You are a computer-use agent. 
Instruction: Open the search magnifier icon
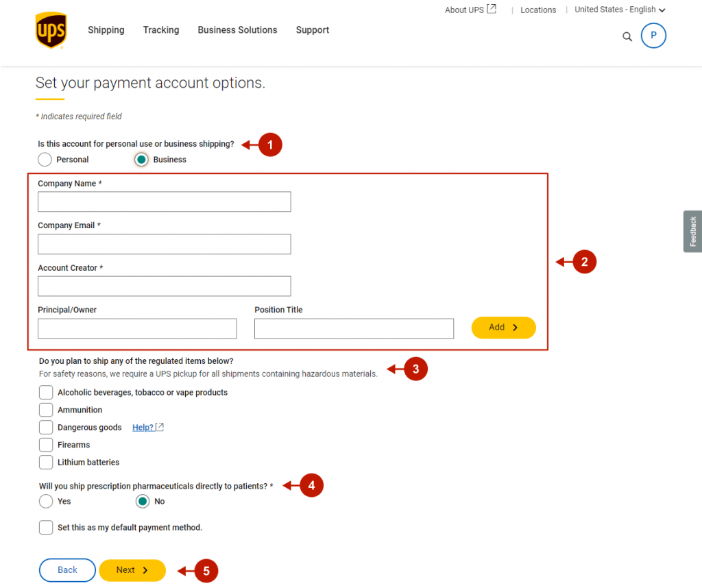click(x=627, y=36)
